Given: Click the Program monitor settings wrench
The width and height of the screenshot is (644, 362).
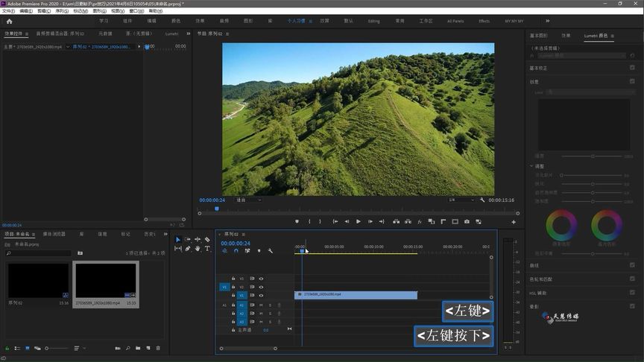Looking at the screenshot, I should [x=482, y=200].
